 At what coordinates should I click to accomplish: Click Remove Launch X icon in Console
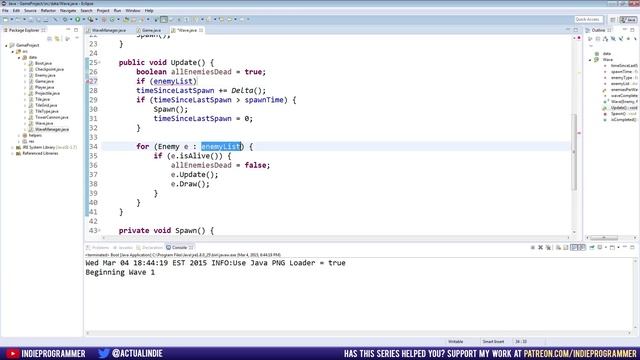[540, 247]
